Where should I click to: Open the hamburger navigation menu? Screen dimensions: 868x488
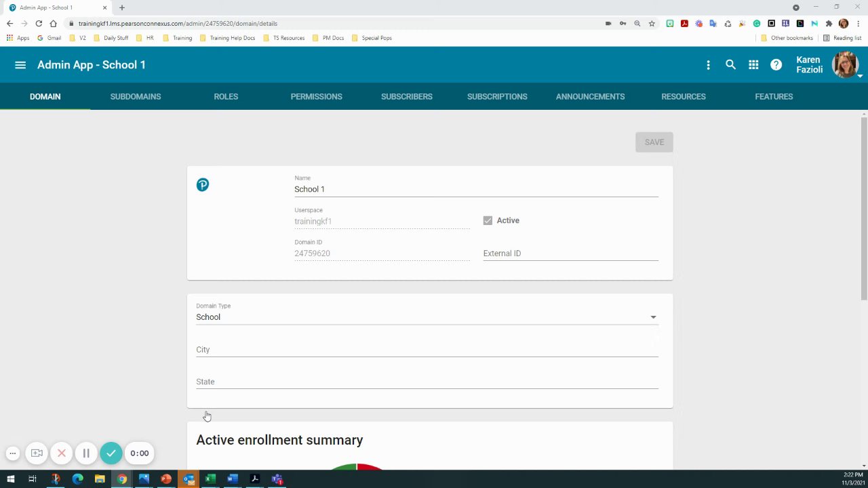point(20,65)
